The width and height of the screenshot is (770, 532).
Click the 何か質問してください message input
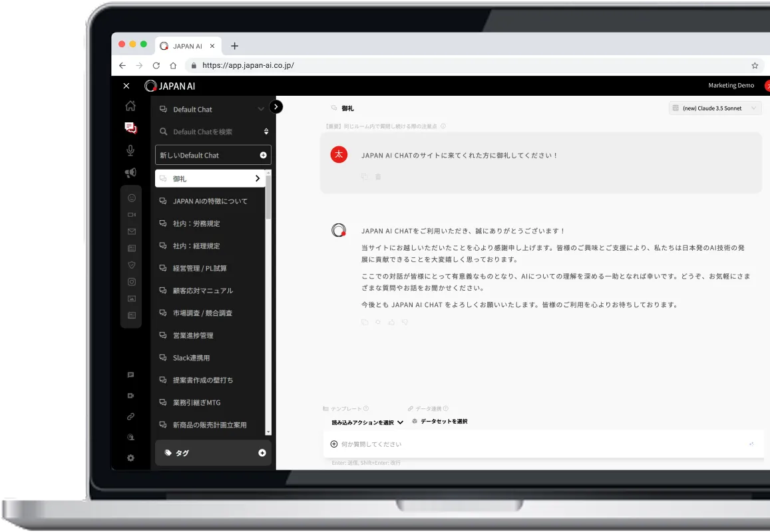click(542, 444)
